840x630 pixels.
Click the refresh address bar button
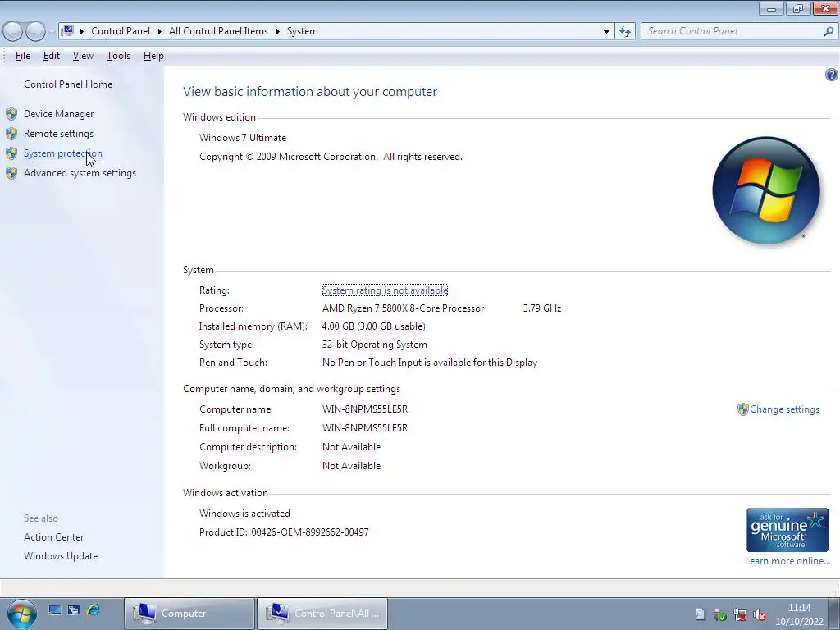point(625,31)
